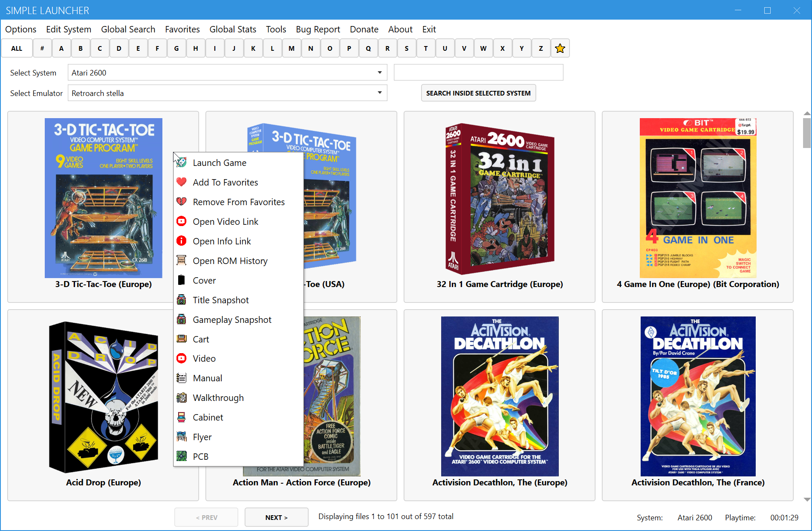The width and height of the screenshot is (812, 531).
Task: Filter games starting with D
Action: click(119, 48)
